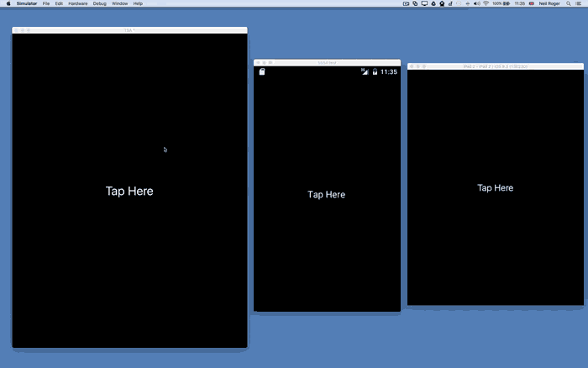Open the Simulator application menu
The height and width of the screenshot is (368, 588).
pyautogui.click(x=26, y=3)
